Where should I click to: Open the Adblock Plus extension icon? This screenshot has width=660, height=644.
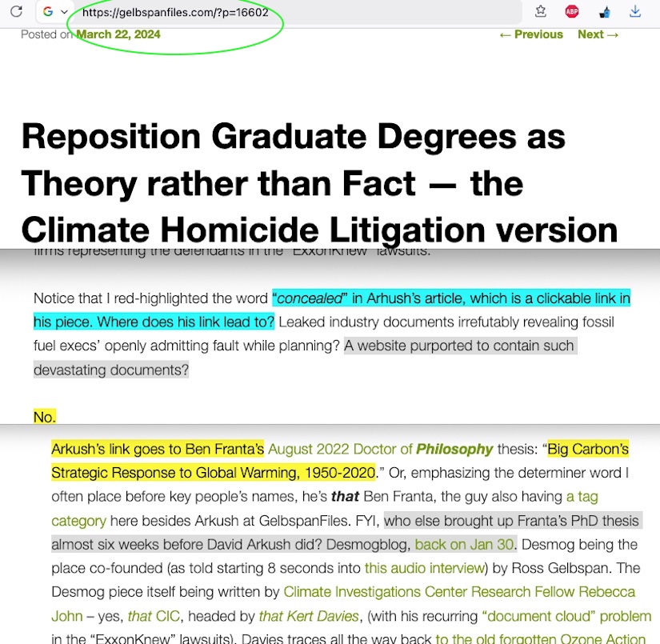pos(572,11)
